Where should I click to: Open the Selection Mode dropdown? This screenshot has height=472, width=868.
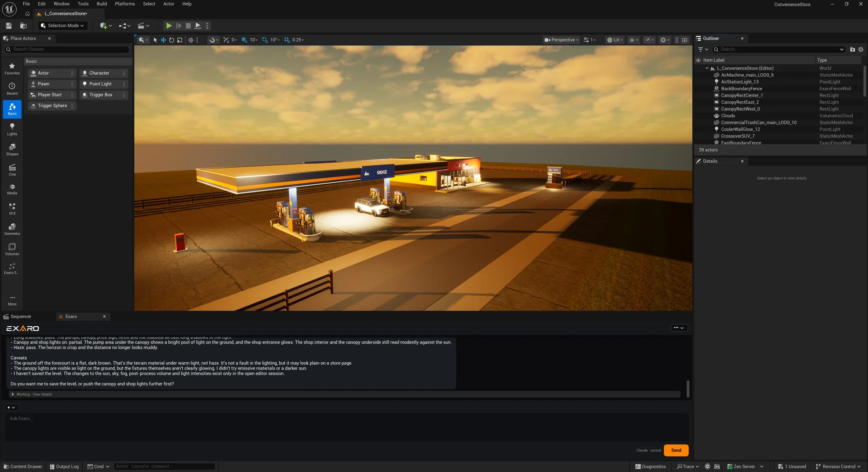pos(63,26)
